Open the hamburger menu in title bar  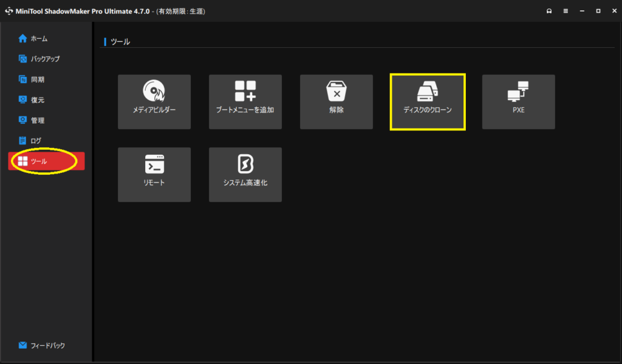tap(566, 11)
